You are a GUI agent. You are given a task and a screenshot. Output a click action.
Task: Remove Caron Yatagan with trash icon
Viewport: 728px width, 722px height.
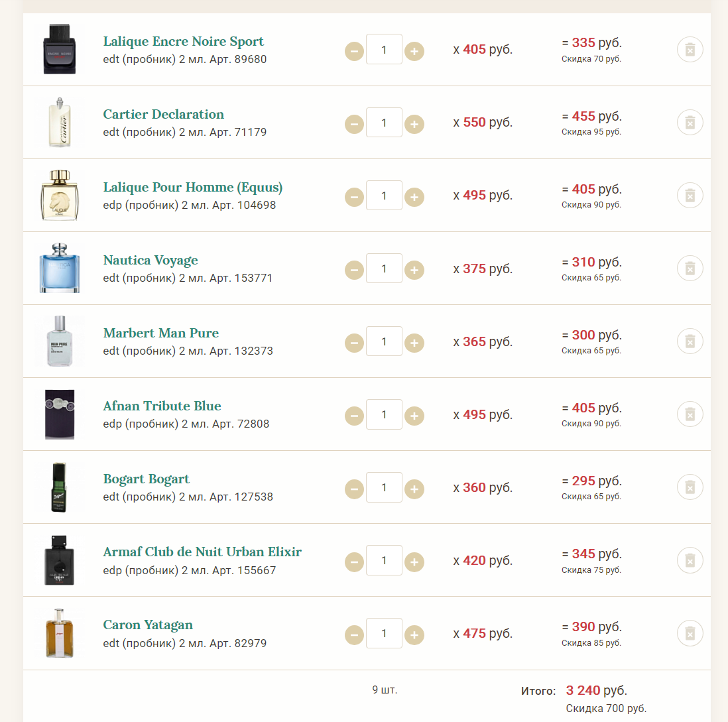690,633
